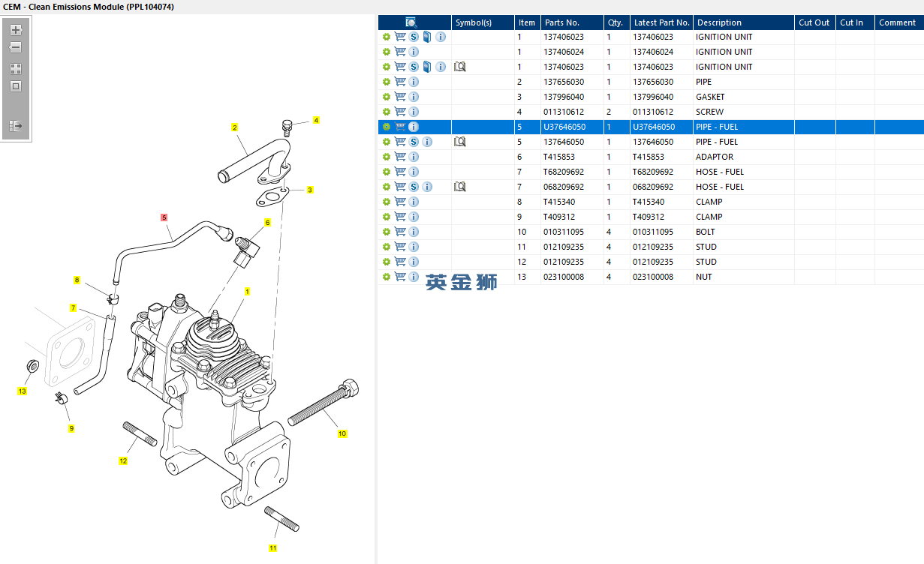Click the S icon for PIPE - FUEL 137646050
Screen dimensions: 924x564
point(414,142)
